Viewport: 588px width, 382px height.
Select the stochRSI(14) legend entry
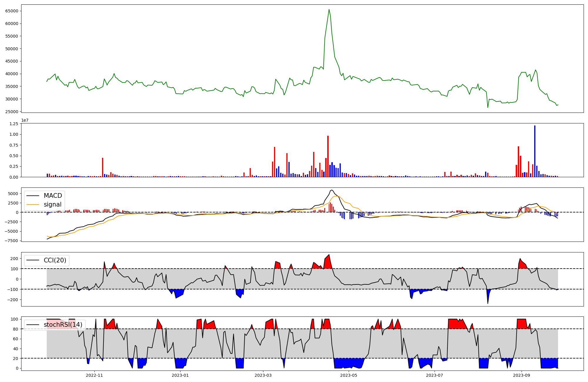tap(63, 325)
